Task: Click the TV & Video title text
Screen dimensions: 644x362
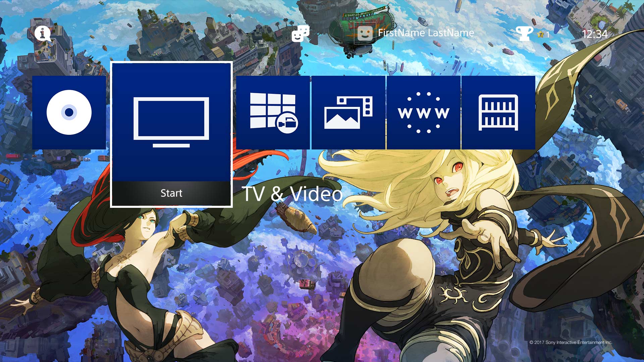Action: pos(292,194)
